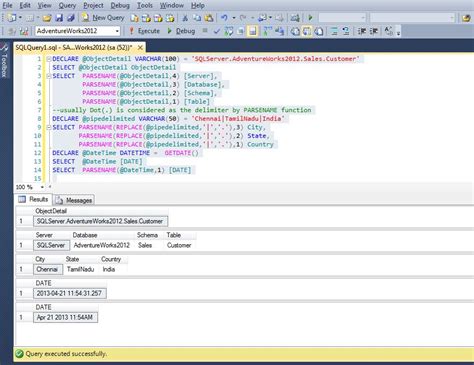Toggle Include Actual Execution Plan
The height and width of the screenshot is (365, 474).
coord(267,31)
